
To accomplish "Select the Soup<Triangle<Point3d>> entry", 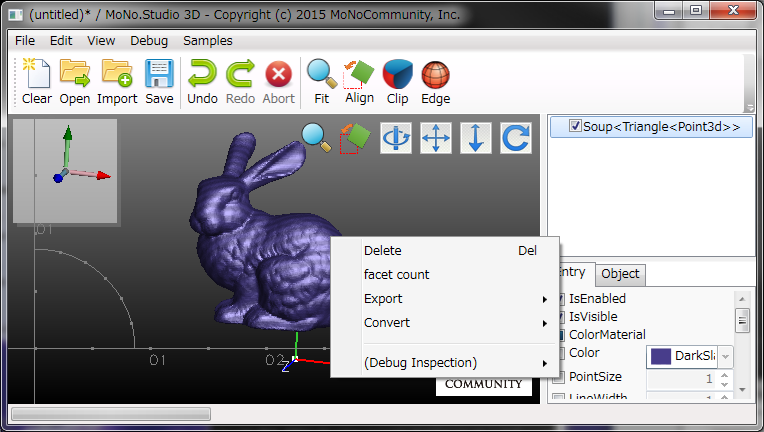I will (651, 127).
